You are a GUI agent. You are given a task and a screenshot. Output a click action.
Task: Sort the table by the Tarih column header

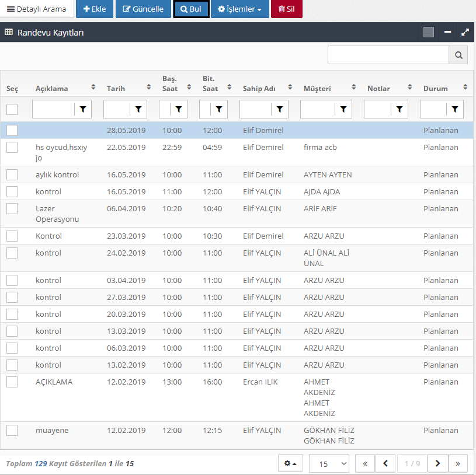pos(116,88)
